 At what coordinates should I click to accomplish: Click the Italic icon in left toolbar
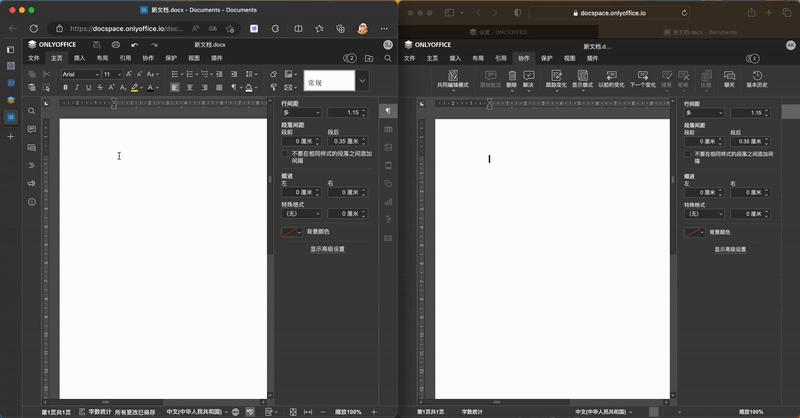tap(77, 88)
